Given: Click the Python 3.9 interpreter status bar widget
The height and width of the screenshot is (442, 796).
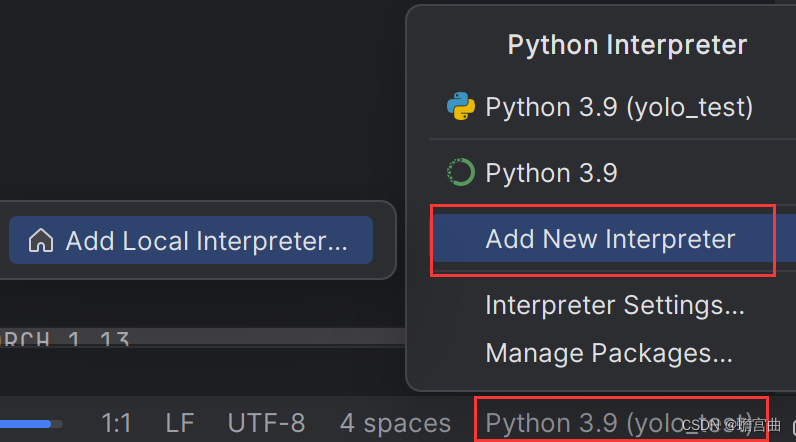Looking at the screenshot, I should (620, 423).
